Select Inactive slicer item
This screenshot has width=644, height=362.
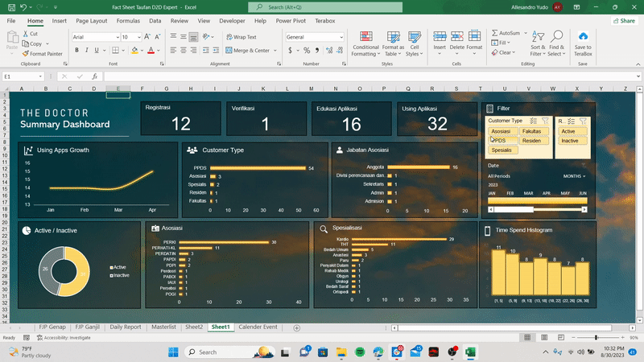pos(572,140)
